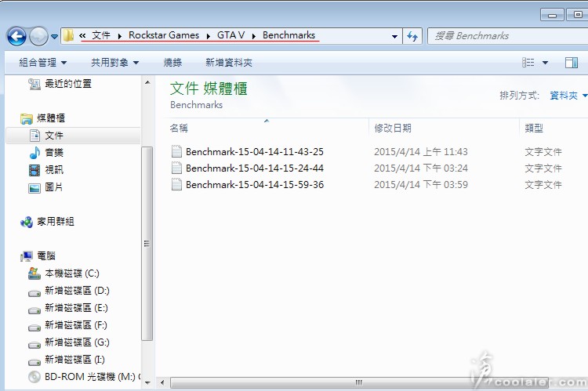
Task: Open 新增磁碟區 (G:) drive
Action: 78,342
